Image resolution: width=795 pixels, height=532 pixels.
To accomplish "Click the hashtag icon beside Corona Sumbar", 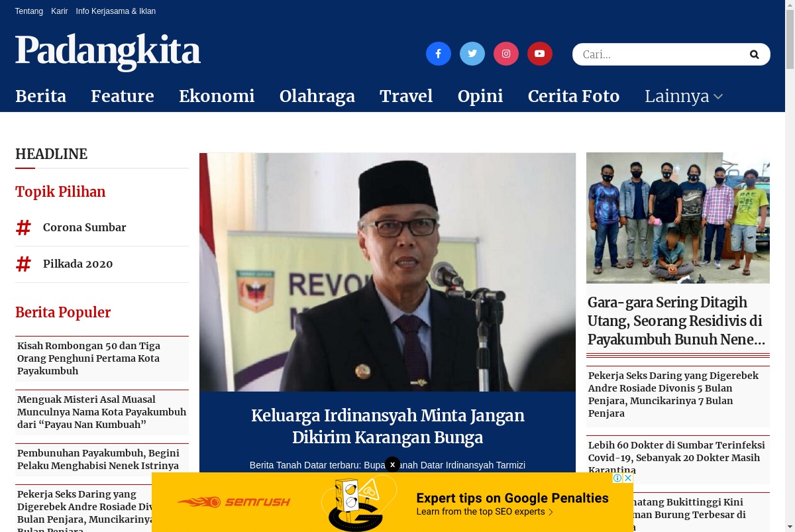I will pyautogui.click(x=23, y=228).
